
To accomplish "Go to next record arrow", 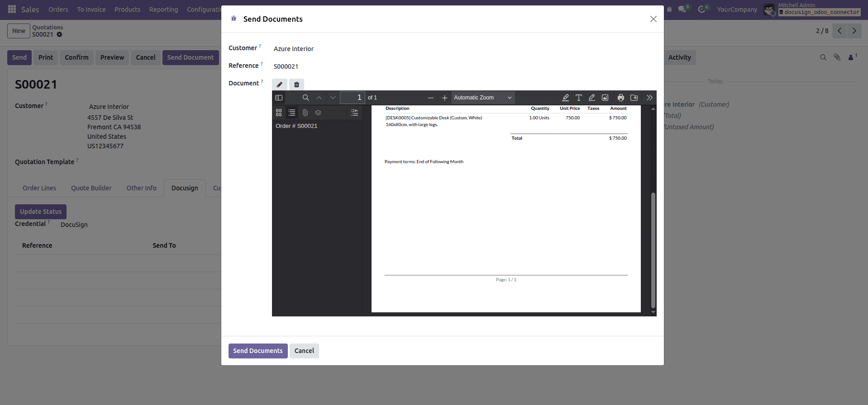I will tap(854, 31).
